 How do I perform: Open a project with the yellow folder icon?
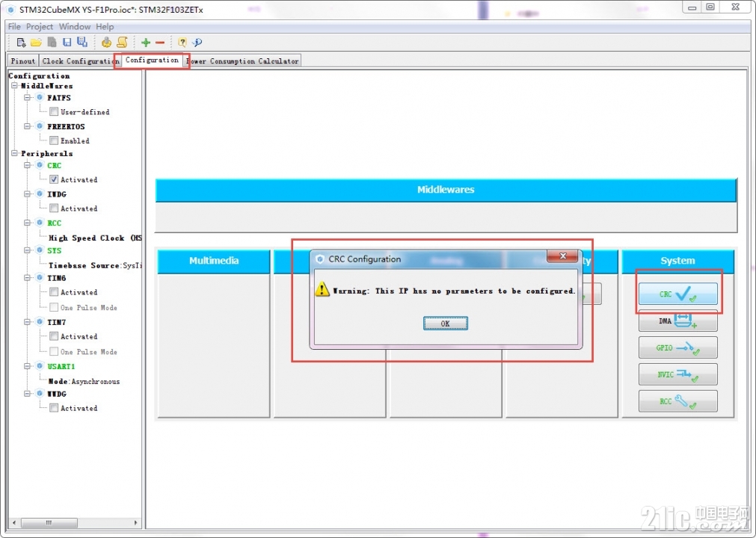(x=36, y=43)
